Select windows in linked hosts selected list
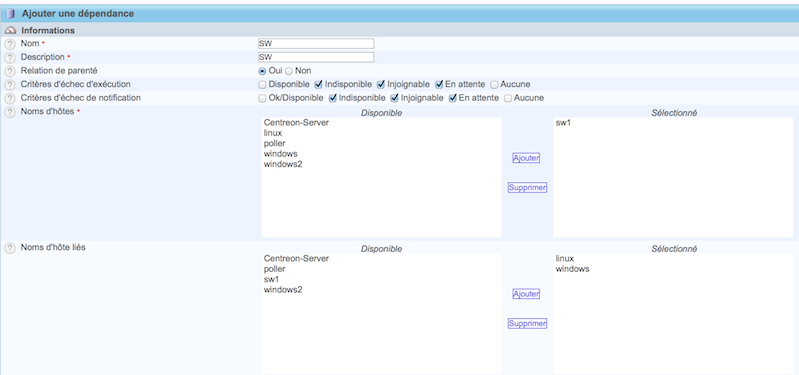 coord(572,269)
